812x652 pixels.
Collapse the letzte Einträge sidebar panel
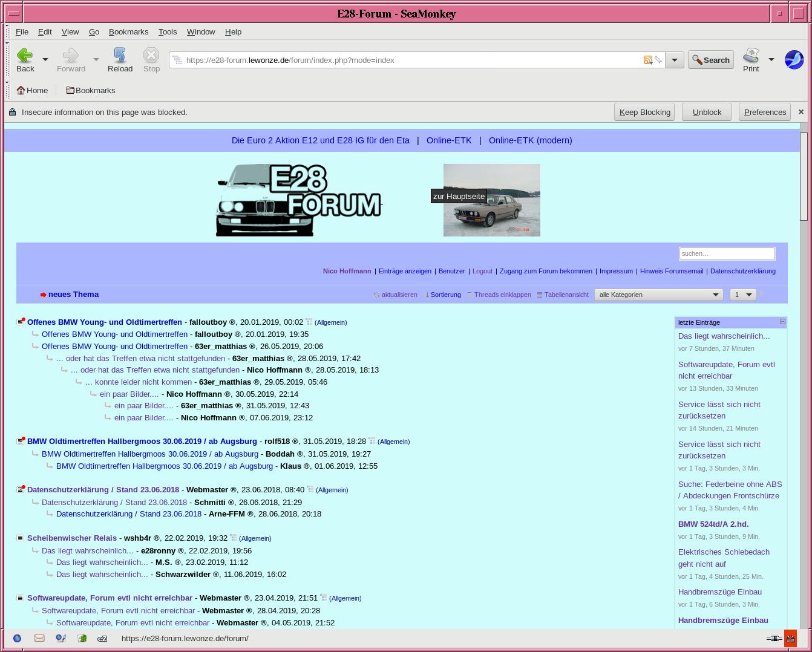tap(782, 322)
